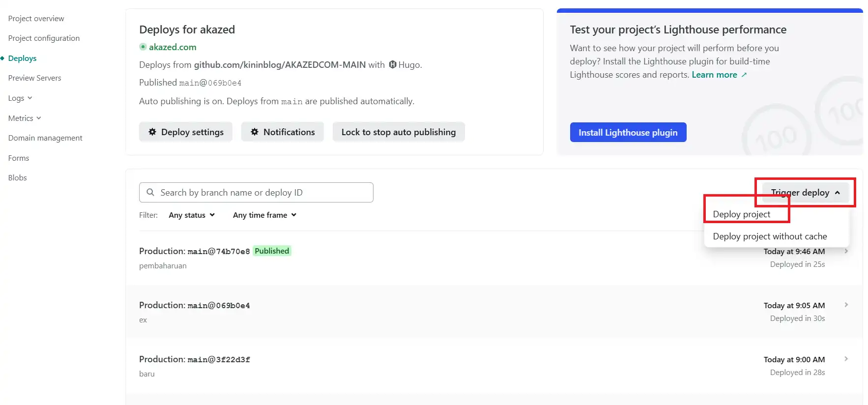Image resolution: width=868 pixels, height=405 pixels.
Task: Click Install Lighthouse plugin button
Action: point(628,132)
